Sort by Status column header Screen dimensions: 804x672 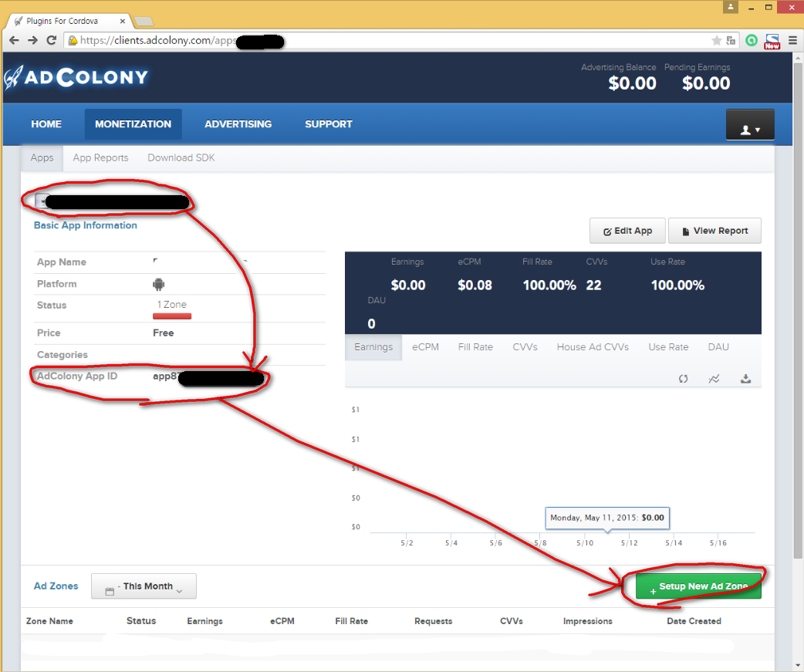click(141, 621)
